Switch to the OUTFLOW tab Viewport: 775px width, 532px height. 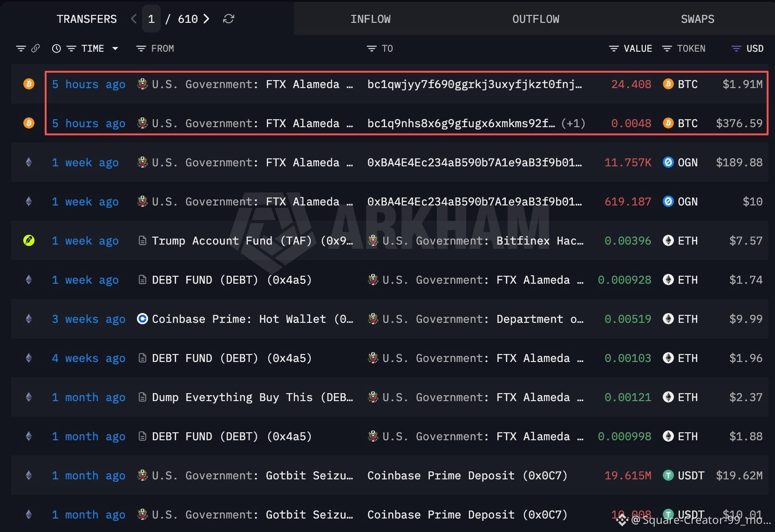(536, 19)
